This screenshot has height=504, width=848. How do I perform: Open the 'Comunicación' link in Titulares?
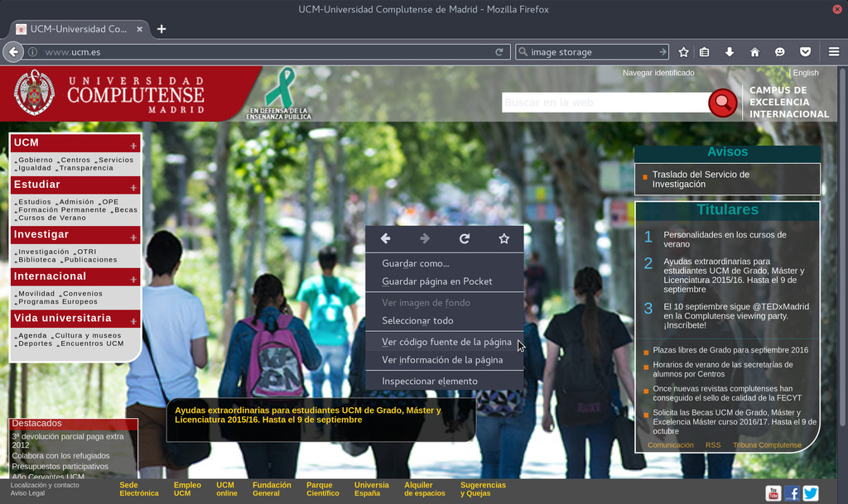point(671,445)
